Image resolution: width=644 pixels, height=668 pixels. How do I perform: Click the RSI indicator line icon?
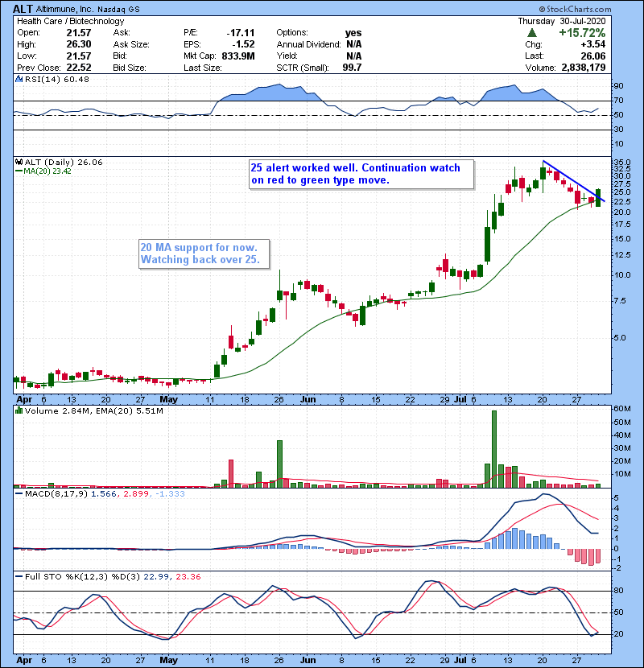tap(19, 79)
